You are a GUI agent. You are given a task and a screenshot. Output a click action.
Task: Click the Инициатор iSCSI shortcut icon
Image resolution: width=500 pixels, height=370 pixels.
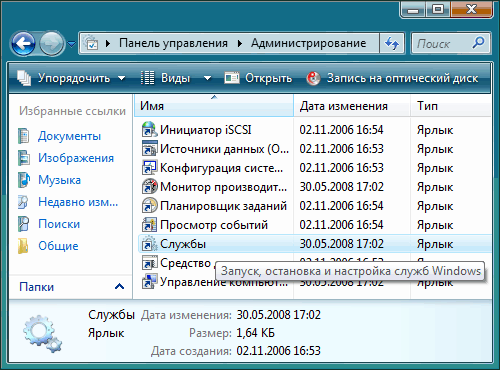point(149,130)
